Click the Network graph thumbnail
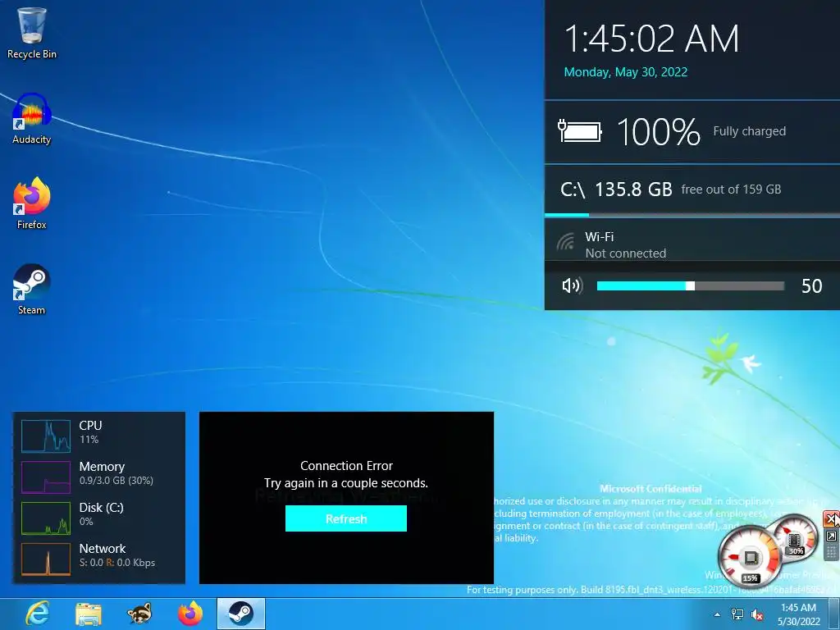 pos(46,559)
